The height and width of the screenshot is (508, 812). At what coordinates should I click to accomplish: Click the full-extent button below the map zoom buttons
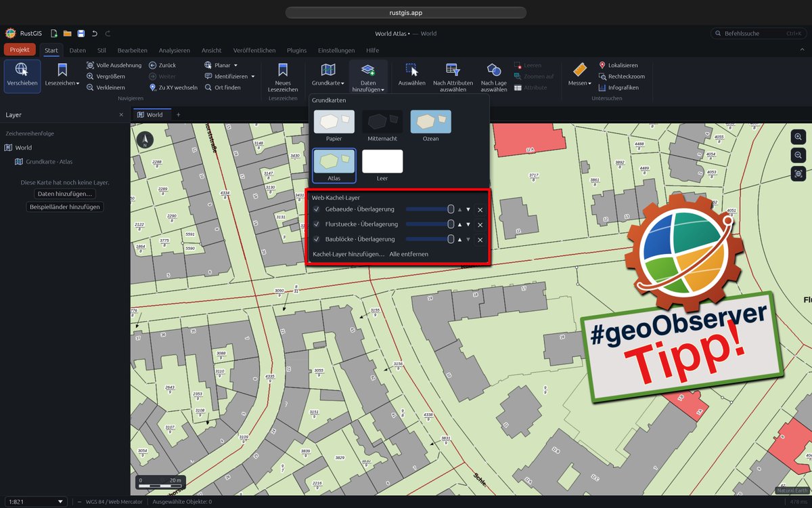coord(798,173)
